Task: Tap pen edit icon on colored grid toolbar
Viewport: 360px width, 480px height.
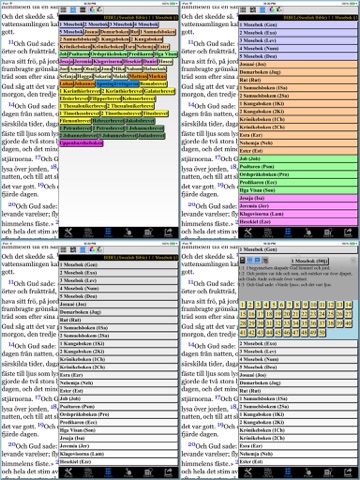Action: point(99,10)
